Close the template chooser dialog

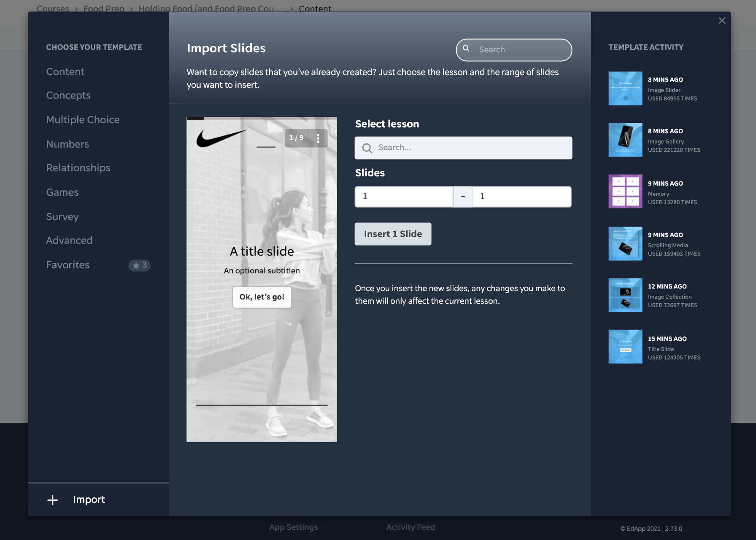(722, 21)
